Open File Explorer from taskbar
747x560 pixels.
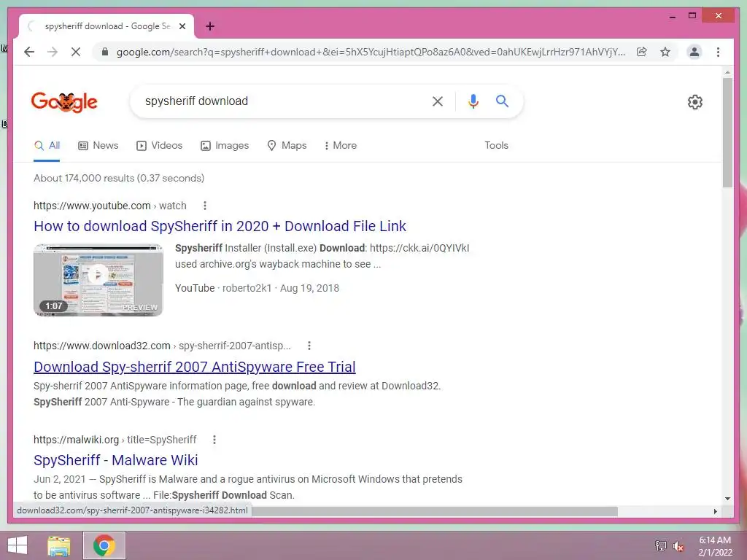[59, 545]
